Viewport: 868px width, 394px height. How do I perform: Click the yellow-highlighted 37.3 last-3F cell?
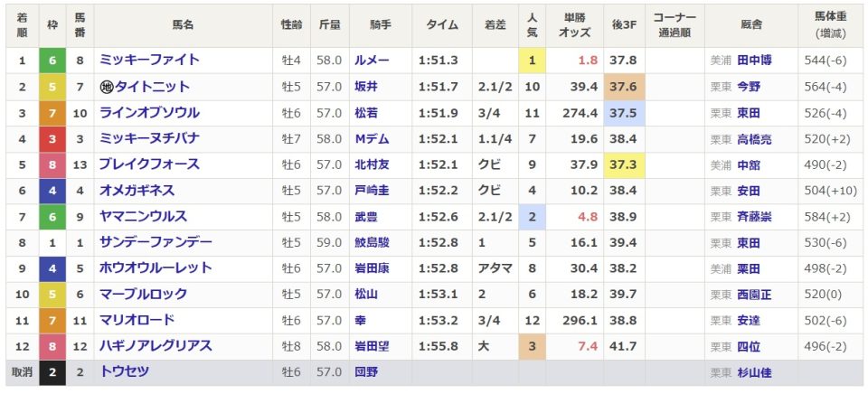(624, 164)
